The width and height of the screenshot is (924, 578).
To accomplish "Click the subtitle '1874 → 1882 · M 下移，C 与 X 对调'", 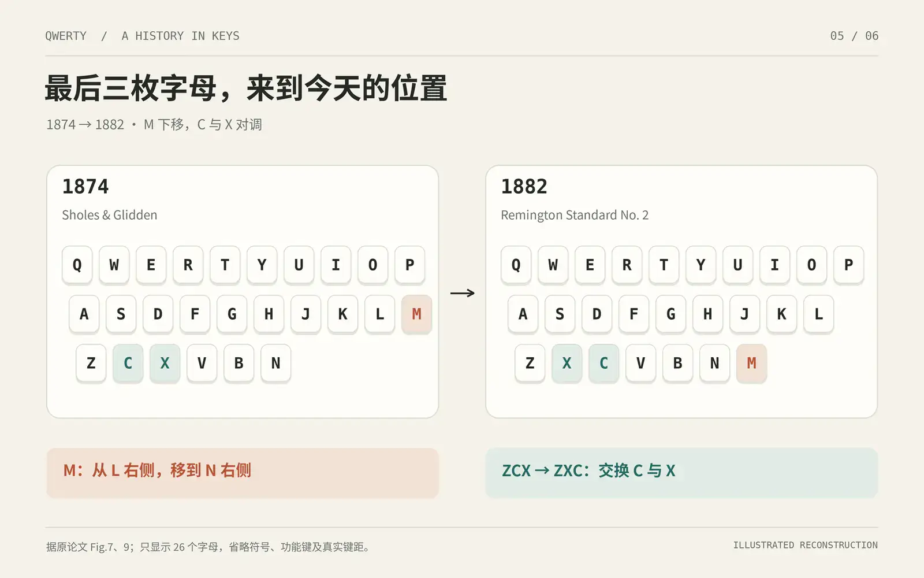I will click(x=154, y=124).
